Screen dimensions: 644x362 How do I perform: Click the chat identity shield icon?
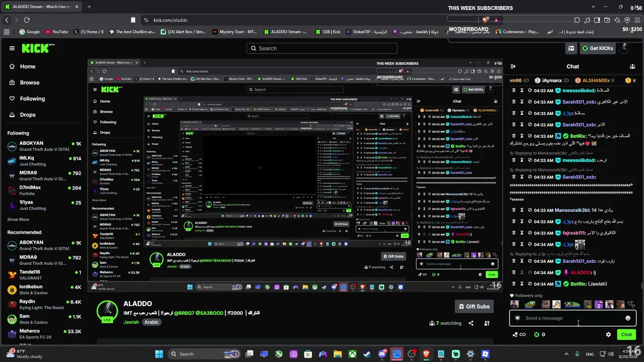click(x=517, y=318)
